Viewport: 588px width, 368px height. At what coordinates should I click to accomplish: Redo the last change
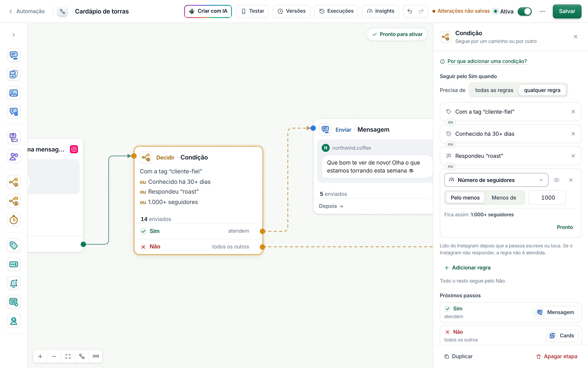(x=421, y=11)
